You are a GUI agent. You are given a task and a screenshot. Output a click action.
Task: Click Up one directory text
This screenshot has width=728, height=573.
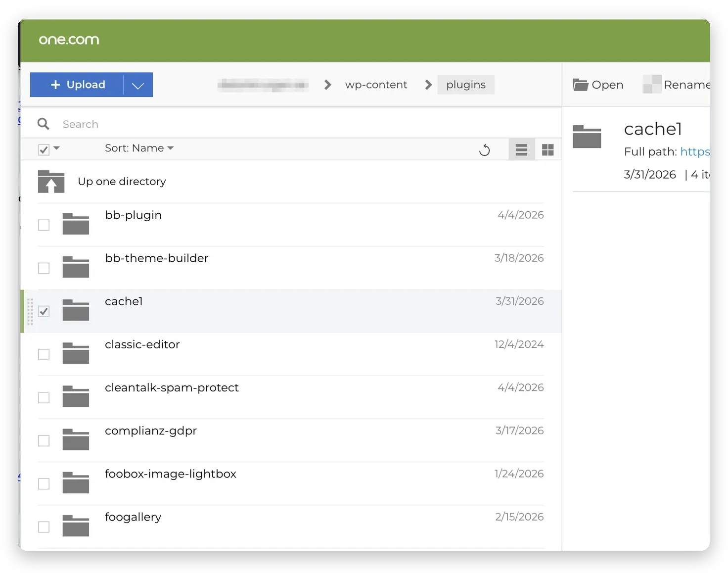pyautogui.click(x=122, y=182)
